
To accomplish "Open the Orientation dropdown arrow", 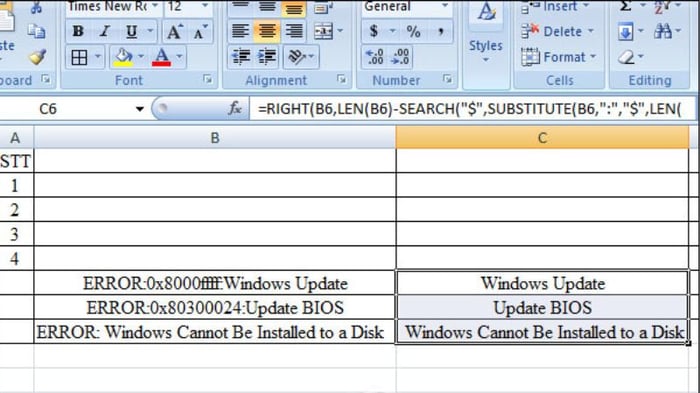I will click(x=312, y=57).
